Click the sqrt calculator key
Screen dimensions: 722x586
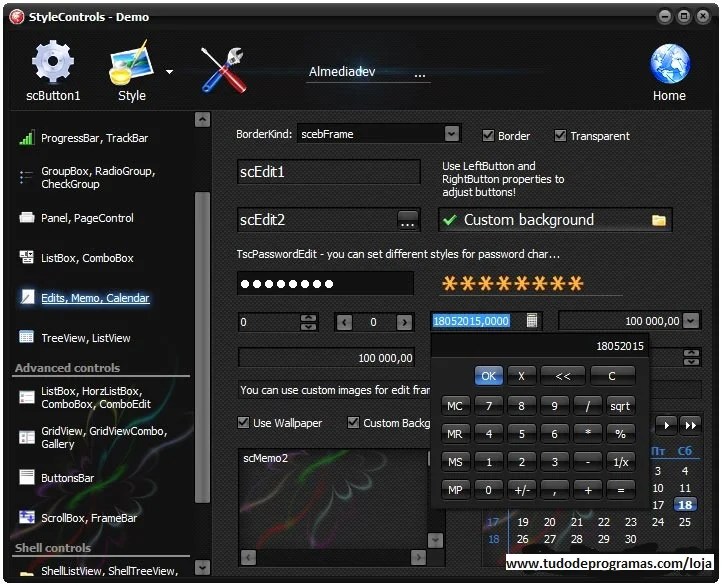pyautogui.click(x=620, y=406)
